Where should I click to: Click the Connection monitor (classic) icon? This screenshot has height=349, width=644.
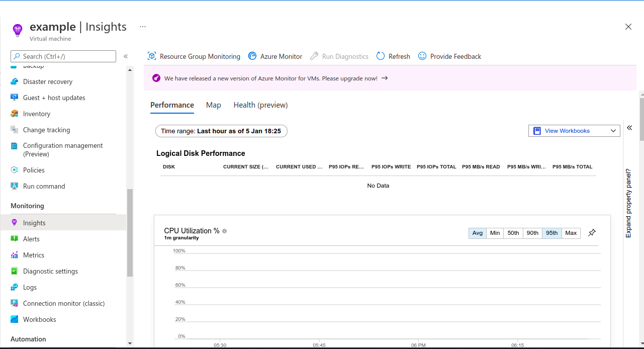(14, 303)
